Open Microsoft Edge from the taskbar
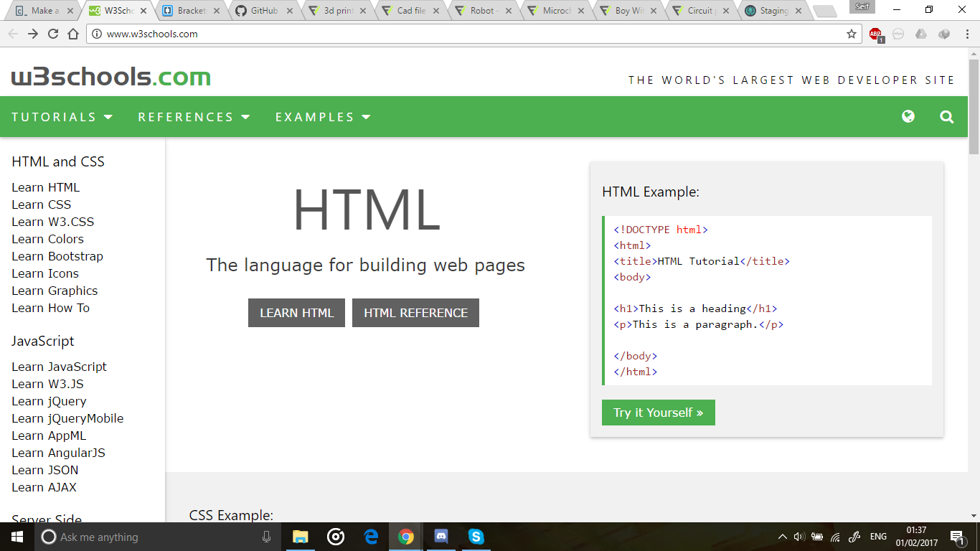This screenshot has height=551, width=980. click(371, 537)
